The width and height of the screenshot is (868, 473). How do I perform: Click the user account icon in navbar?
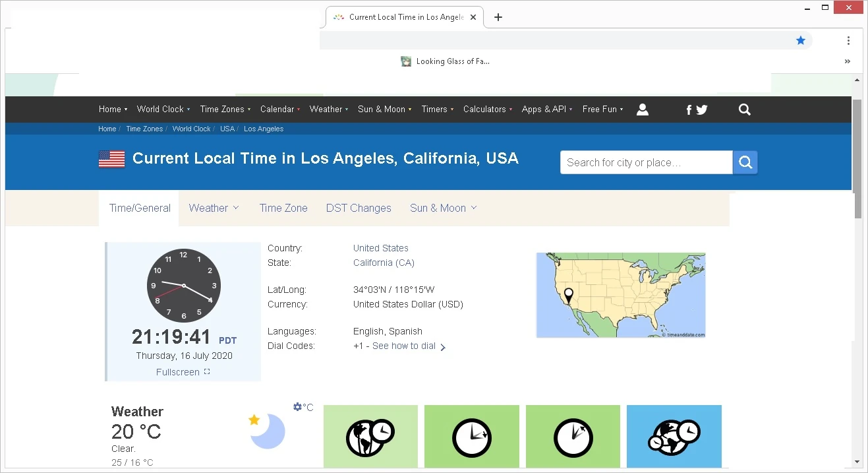tap(643, 110)
